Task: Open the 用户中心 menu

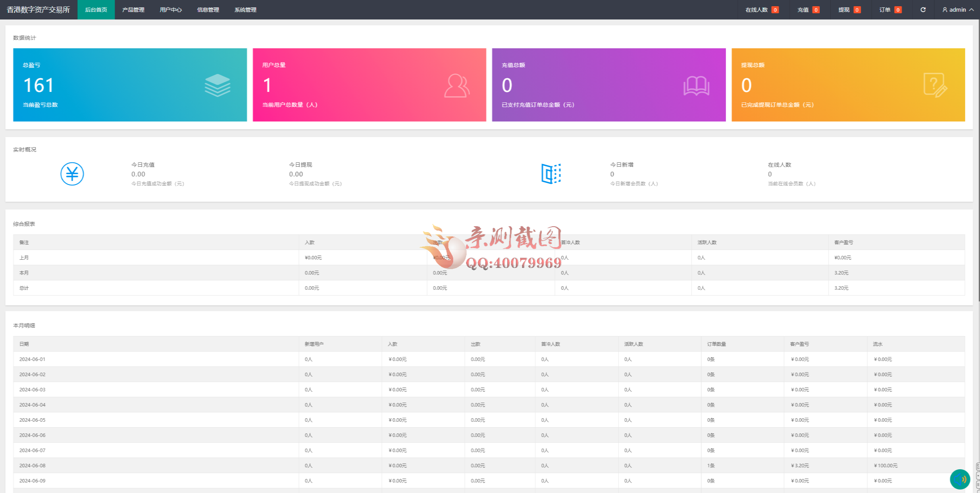Action: pos(171,10)
